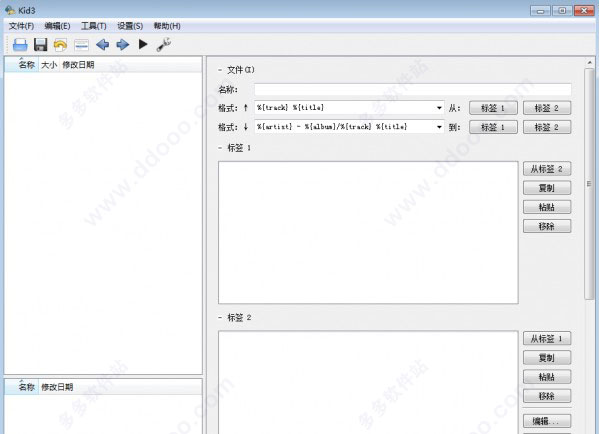This screenshot has height=434, width=599.
Task: Click the Kid3 application icon in title bar
Action: 10,10
